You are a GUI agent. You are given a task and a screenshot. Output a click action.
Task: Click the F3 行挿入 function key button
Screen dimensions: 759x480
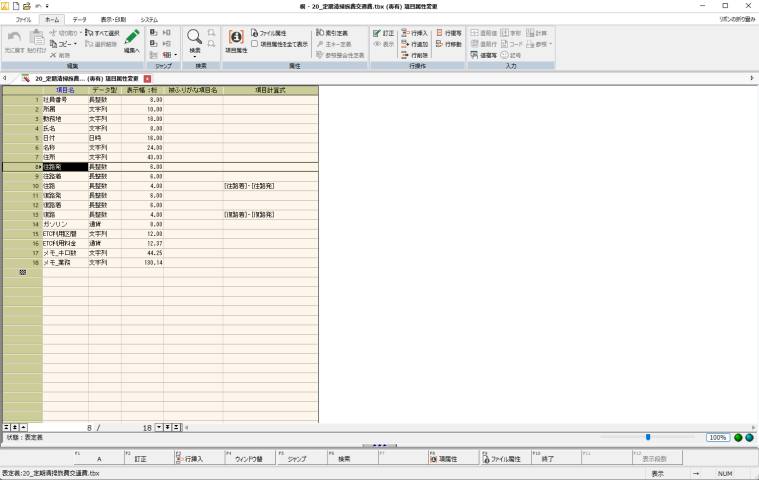(x=199, y=457)
